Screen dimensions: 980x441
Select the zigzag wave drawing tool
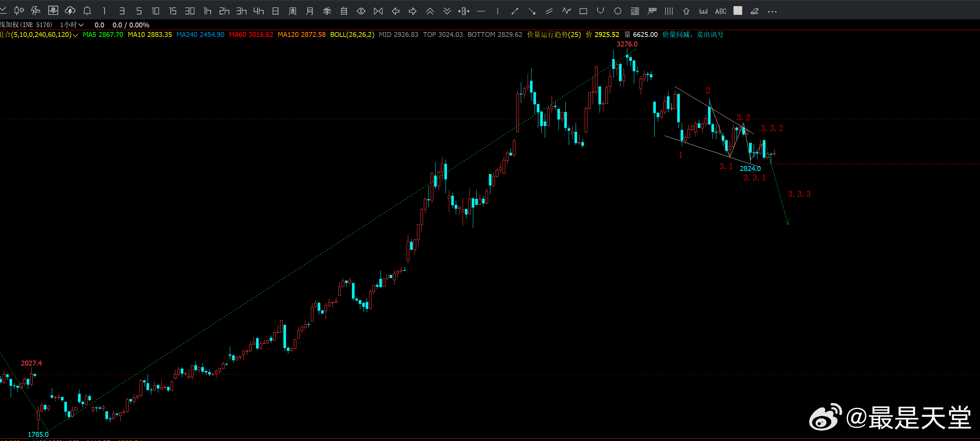click(x=566, y=11)
